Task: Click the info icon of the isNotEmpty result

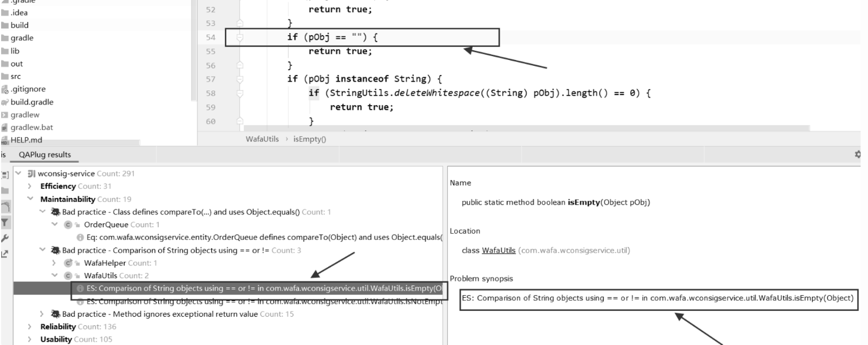Action: (79, 301)
